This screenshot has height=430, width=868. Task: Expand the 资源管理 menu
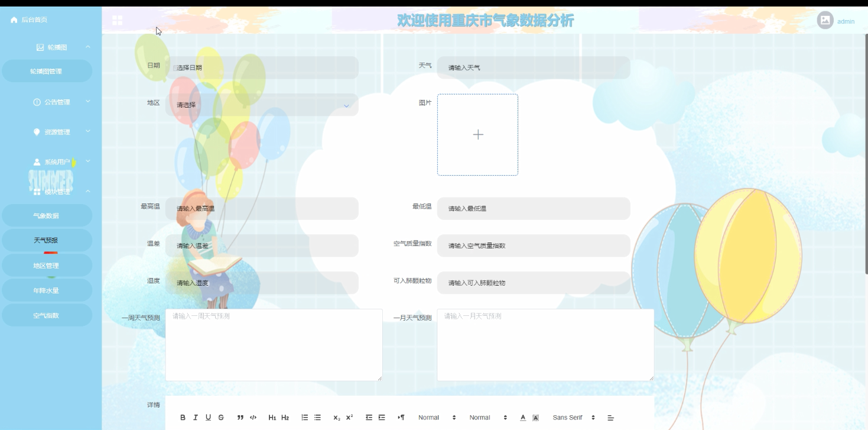pyautogui.click(x=88, y=131)
